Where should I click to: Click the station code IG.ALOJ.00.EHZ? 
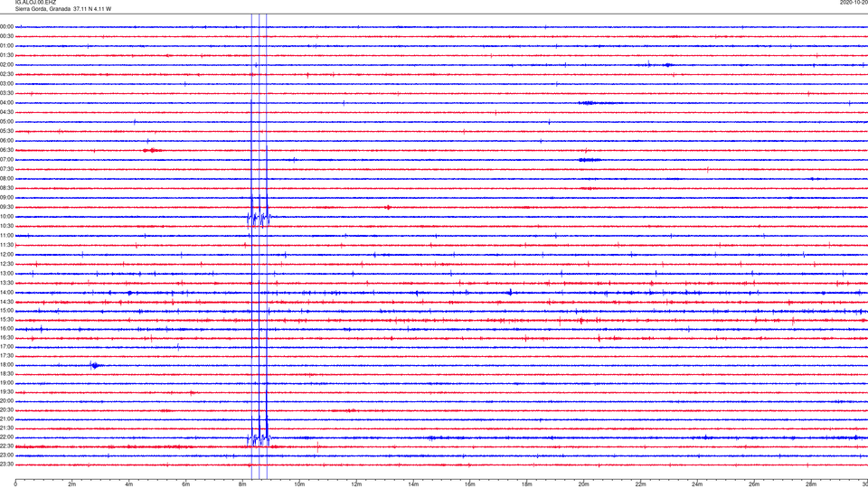[35, 3]
